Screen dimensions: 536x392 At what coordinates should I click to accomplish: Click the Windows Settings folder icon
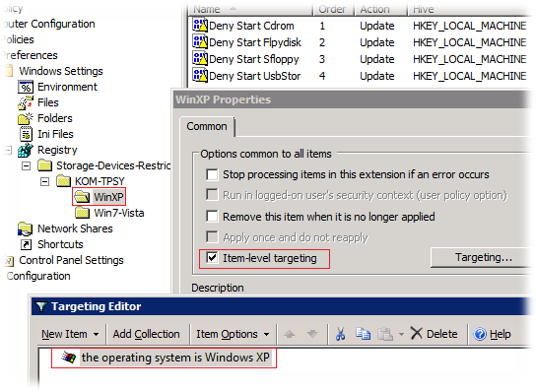[x=9, y=71]
